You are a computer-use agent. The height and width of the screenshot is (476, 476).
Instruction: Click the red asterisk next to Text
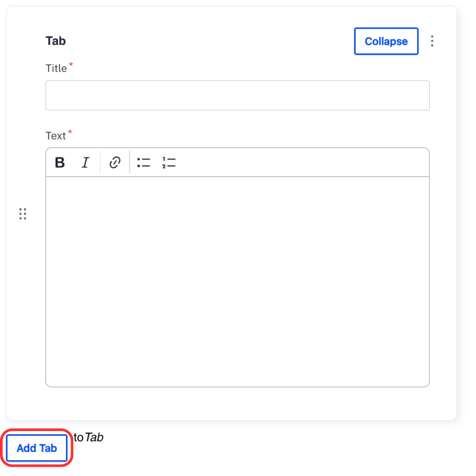click(x=70, y=133)
